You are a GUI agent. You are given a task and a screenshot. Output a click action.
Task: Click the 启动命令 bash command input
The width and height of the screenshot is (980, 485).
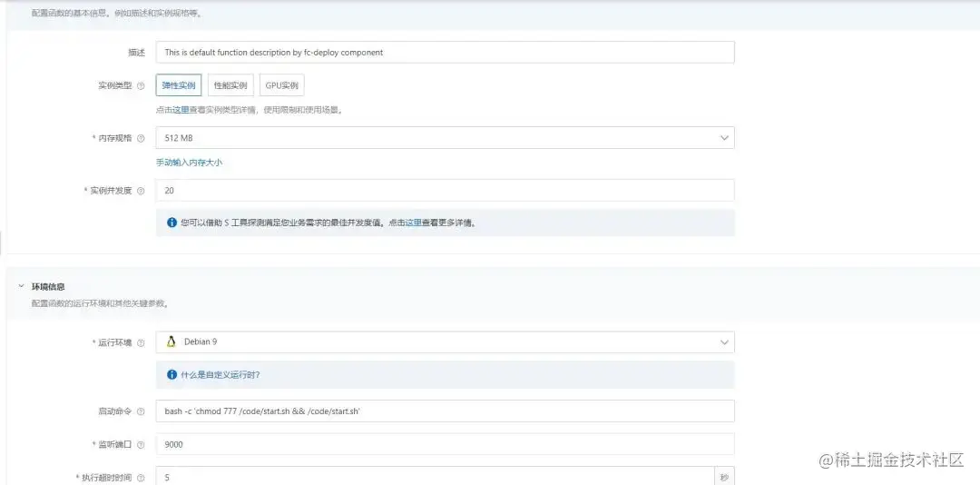[x=445, y=411]
